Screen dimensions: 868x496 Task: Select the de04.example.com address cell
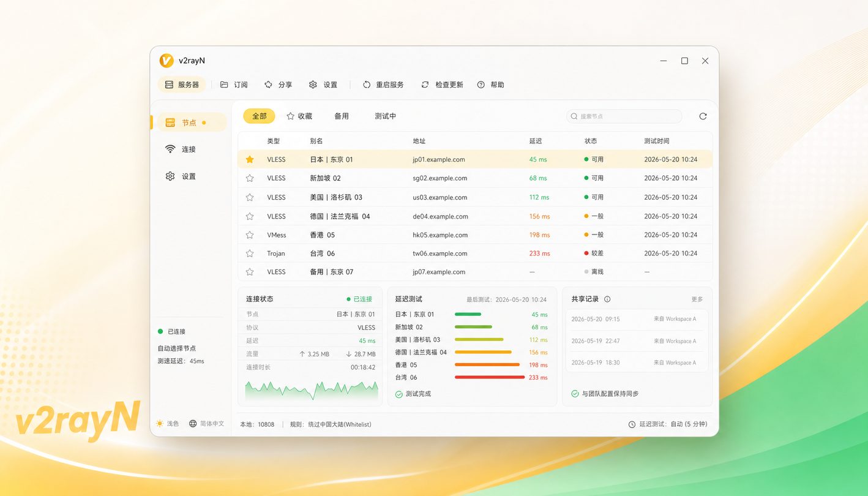point(441,216)
